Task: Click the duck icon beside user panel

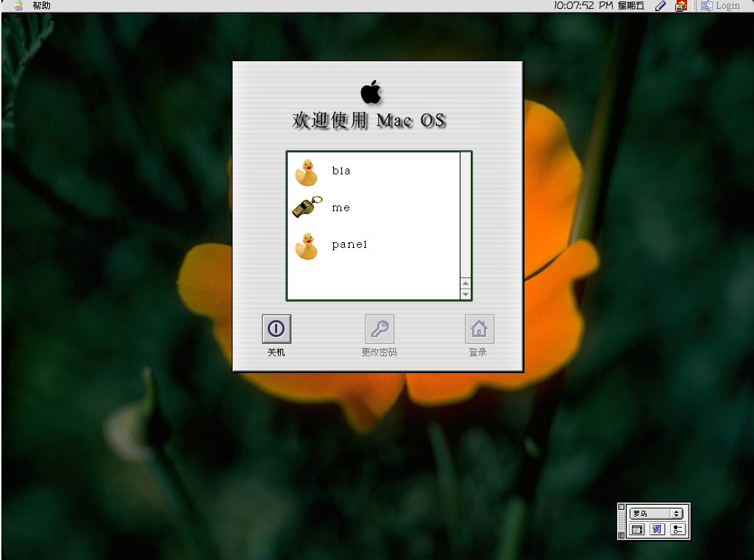Action: (307, 244)
